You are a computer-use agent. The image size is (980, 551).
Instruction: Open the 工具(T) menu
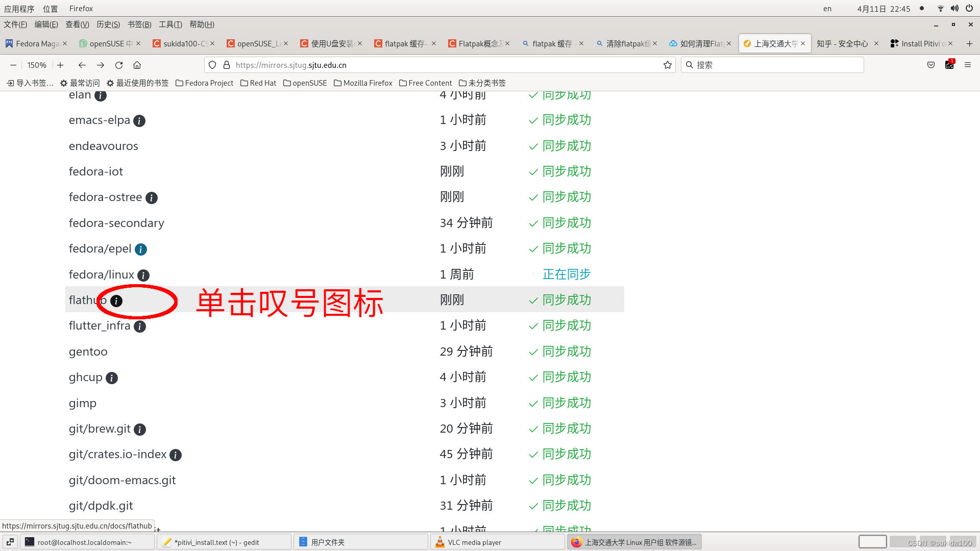pos(170,24)
